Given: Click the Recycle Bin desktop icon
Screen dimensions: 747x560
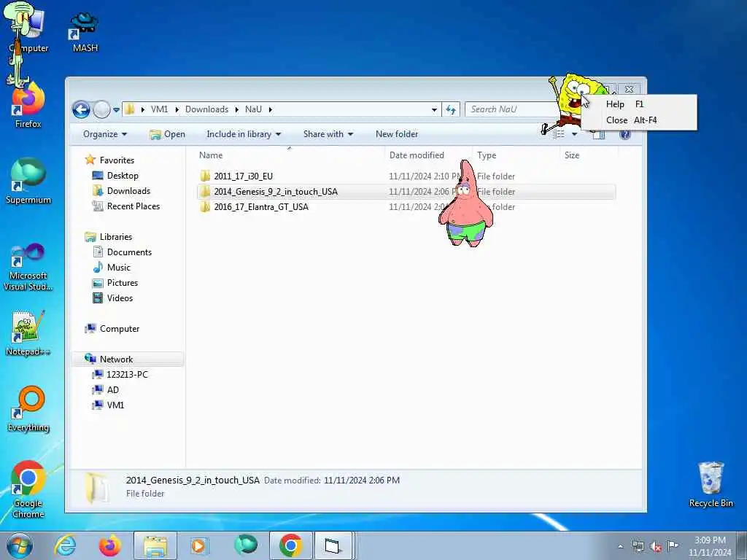Looking at the screenshot, I should [711, 485].
